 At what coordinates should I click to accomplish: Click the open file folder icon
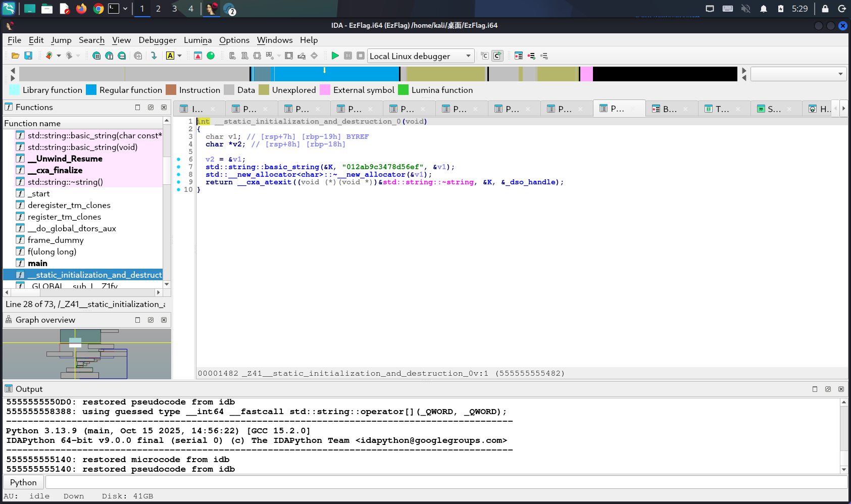click(15, 56)
